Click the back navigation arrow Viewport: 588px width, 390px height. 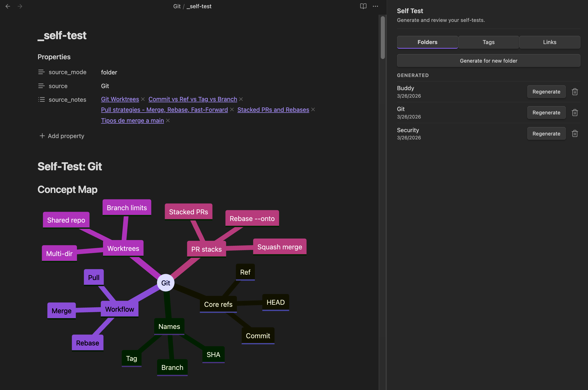pos(8,6)
